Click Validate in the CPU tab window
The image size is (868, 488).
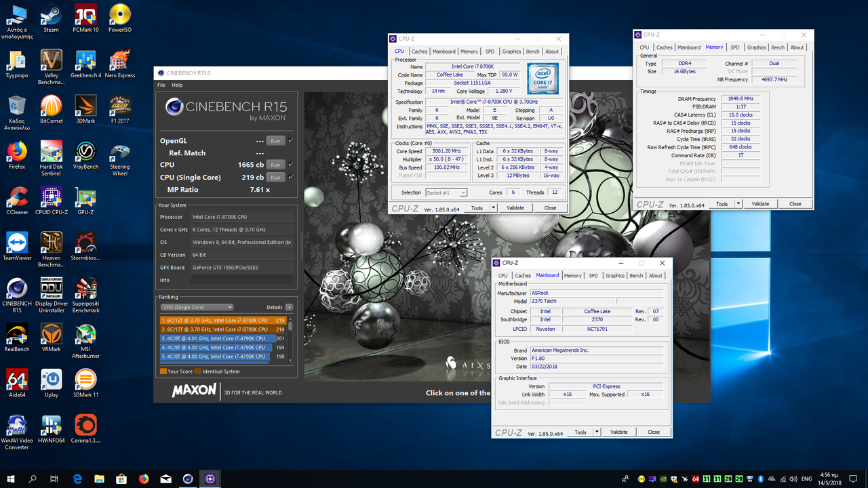[x=515, y=208]
